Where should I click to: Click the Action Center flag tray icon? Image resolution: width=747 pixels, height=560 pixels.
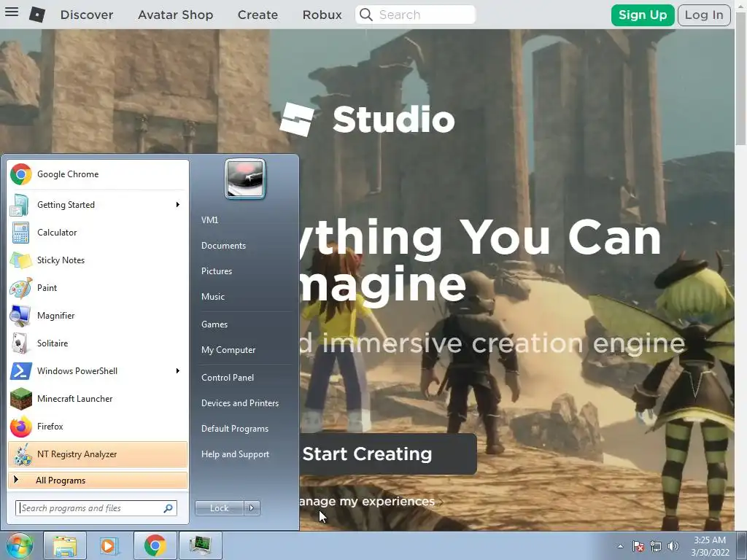point(638,546)
